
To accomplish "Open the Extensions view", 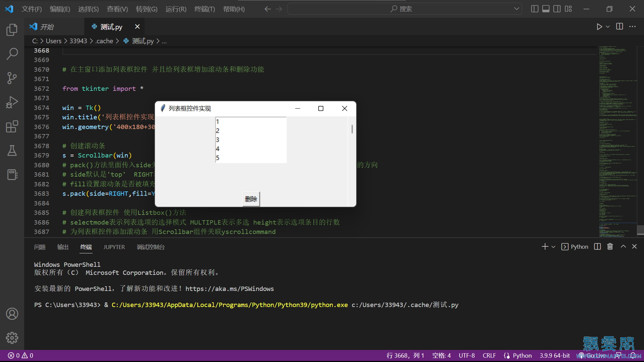I will [x=12, y=126].
